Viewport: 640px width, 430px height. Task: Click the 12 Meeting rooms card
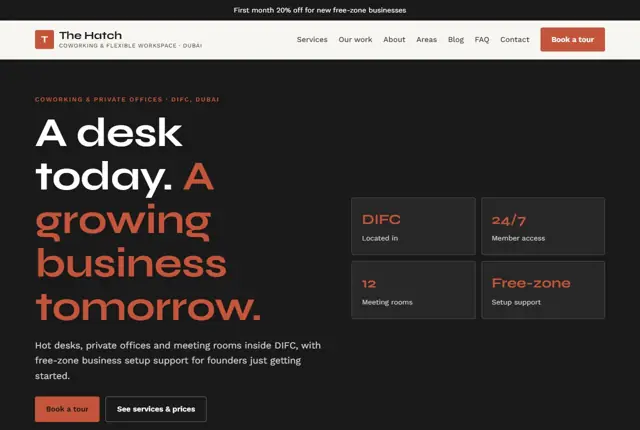coord(413,290)
